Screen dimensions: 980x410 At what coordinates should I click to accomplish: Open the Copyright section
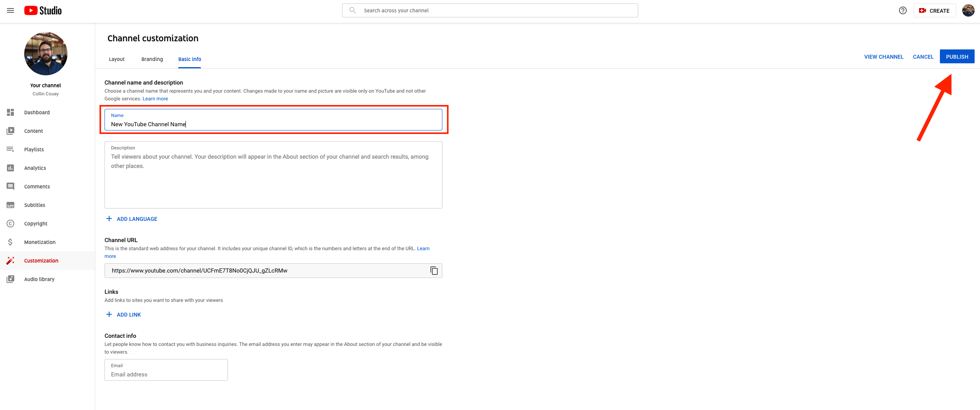pyautogui.click(x=35, y=224)
